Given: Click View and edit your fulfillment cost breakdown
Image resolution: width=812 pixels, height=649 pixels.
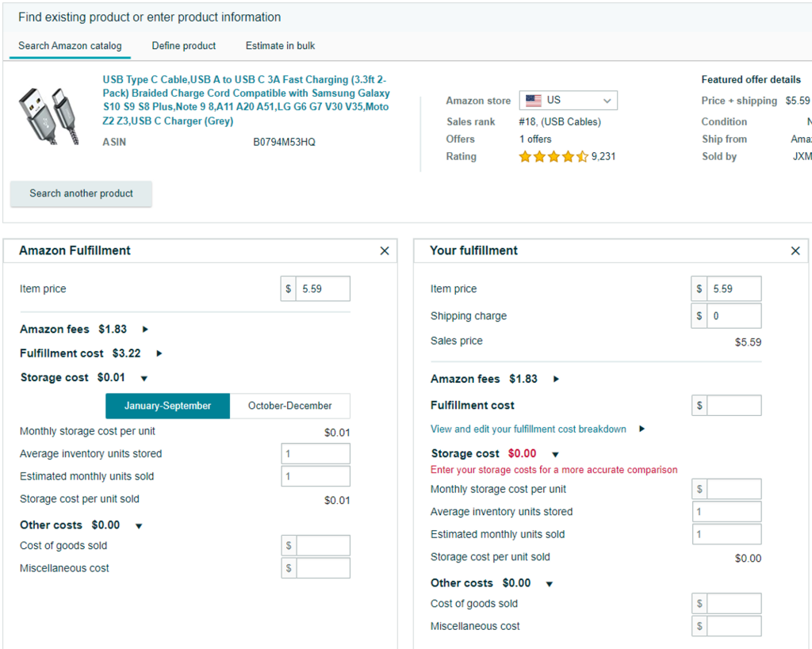Looking at the screenshot, I should point(528,429).
